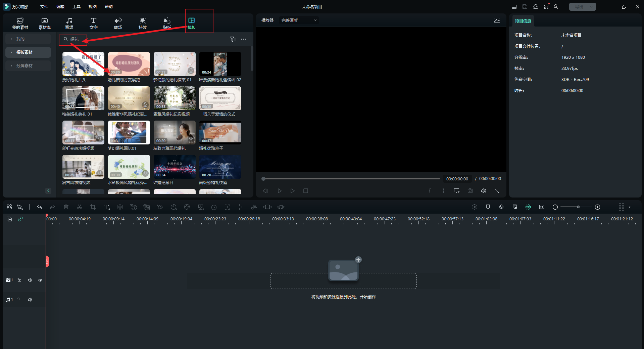Click the snapshot camera icon in player
The width and height of the screenshot is (644, 349).
tap(470, 191)
